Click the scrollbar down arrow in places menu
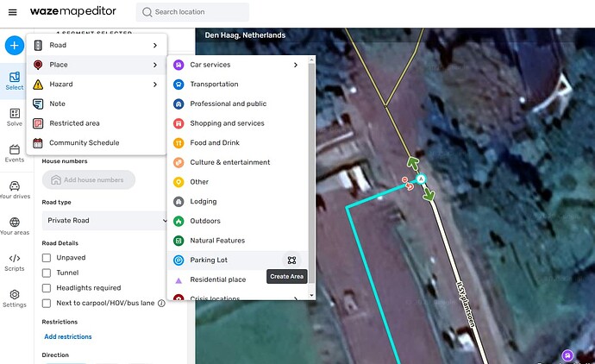Viewport: 595px width, 364px height. [x=311, y=295]
